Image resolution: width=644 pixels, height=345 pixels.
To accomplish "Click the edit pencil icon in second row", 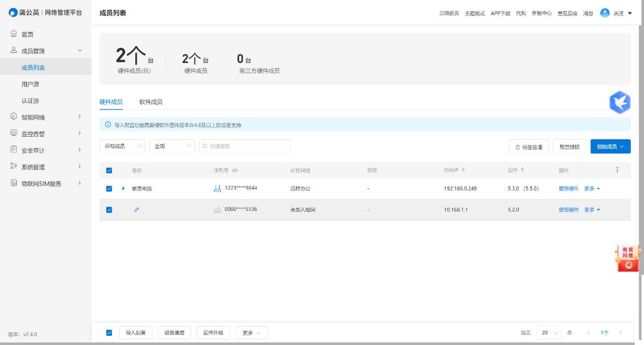I will (x=136, y=210).
